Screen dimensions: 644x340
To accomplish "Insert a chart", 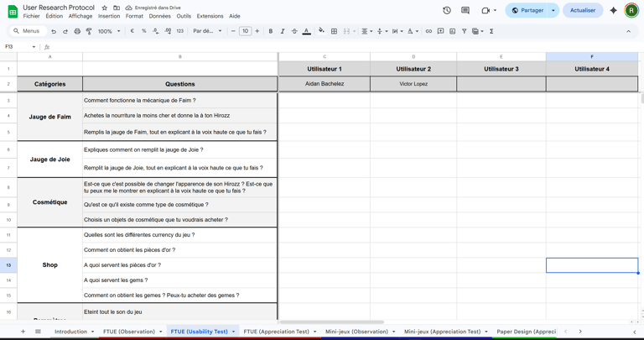I will click(452, 31).
